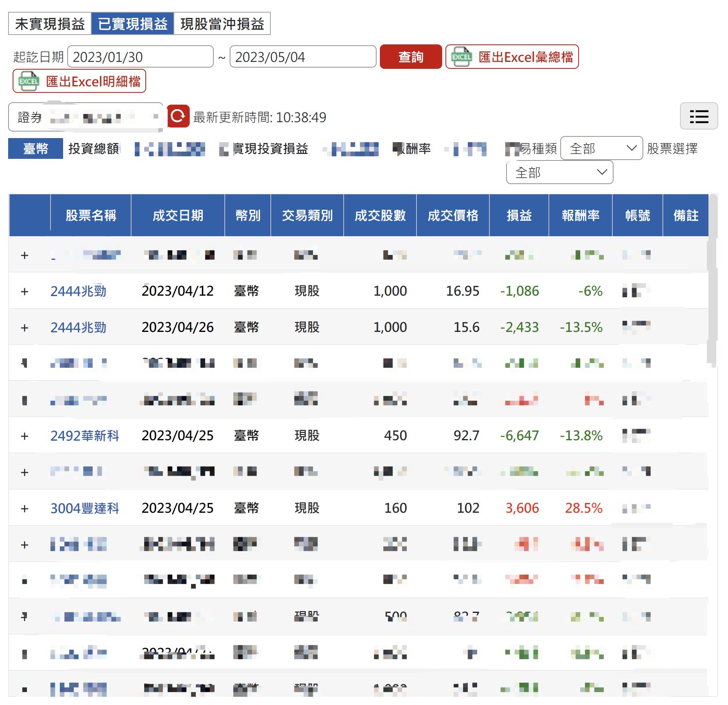Click the end date field 2023/05/04
The height and width of the screenshot is (705, 728).
(303, 57)
